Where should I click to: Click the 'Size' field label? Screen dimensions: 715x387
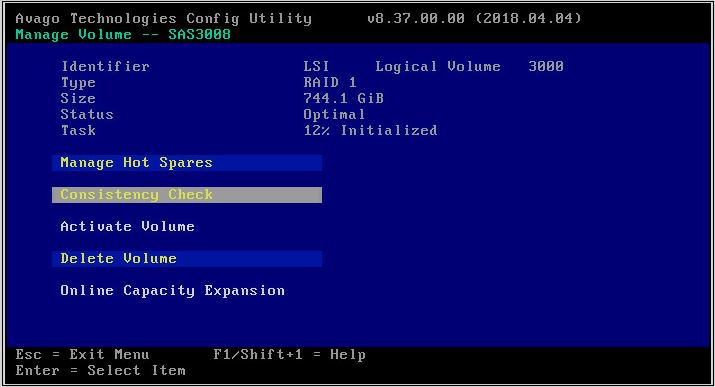pos(78,98)
